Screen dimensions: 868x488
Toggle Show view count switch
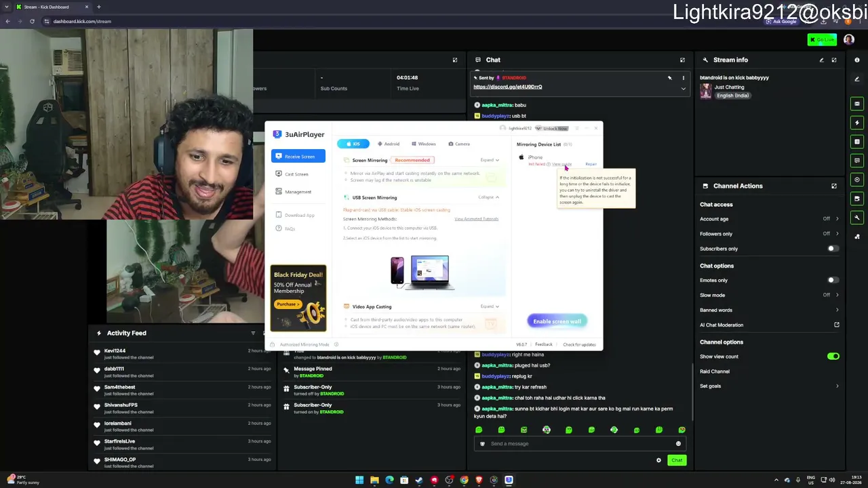(833, 357)
